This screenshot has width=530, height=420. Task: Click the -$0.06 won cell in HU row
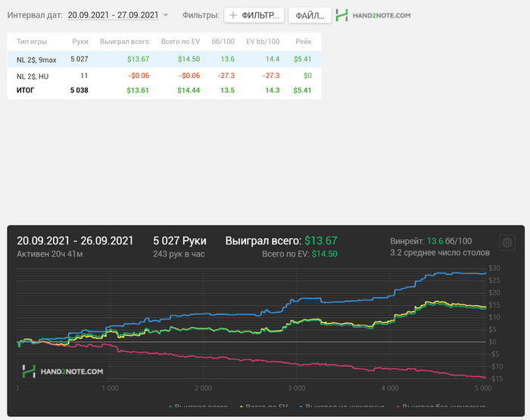tap(139, 76)
